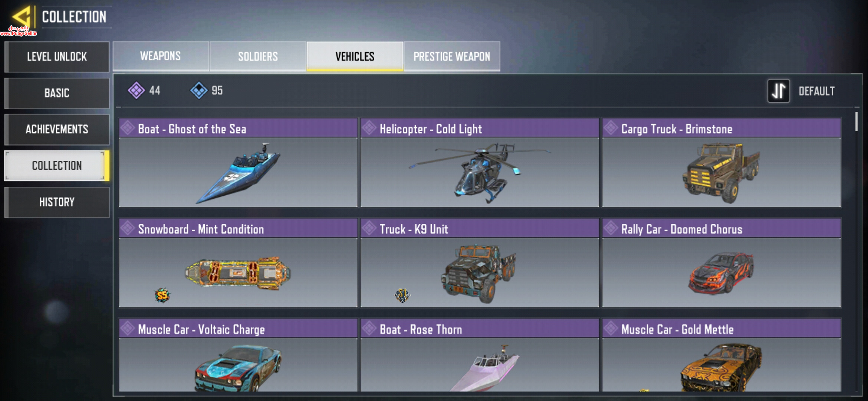Click the diamond icon beside Helicopter - Cold Light
Viewport: 868px width, 401px height.
(x=369, y=128)
